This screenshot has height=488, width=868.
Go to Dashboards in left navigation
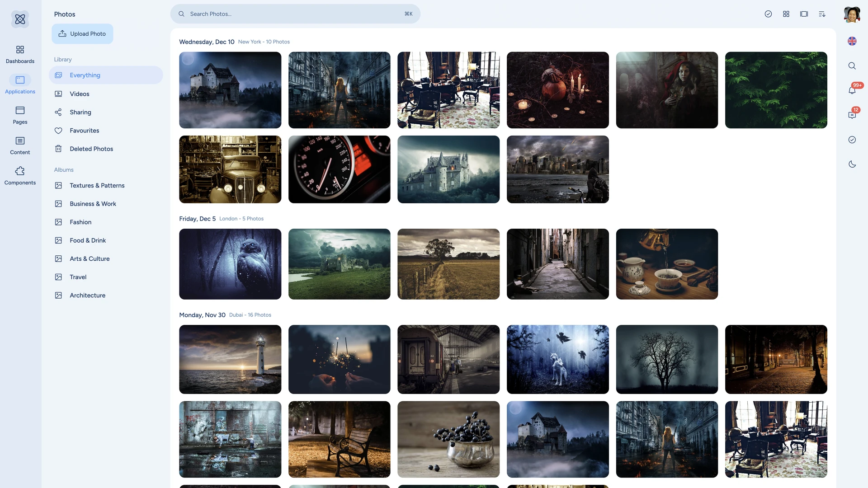20,54
